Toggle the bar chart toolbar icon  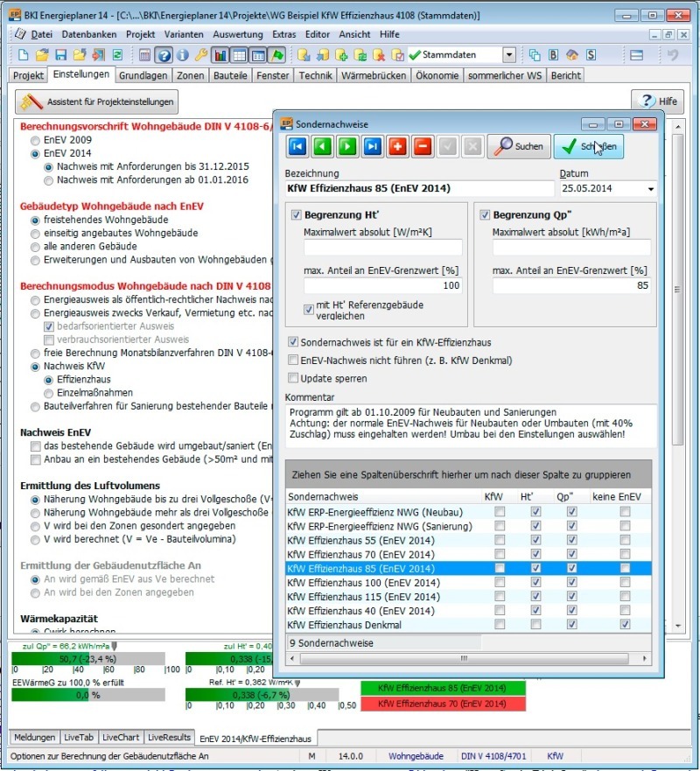click(220, 55)
